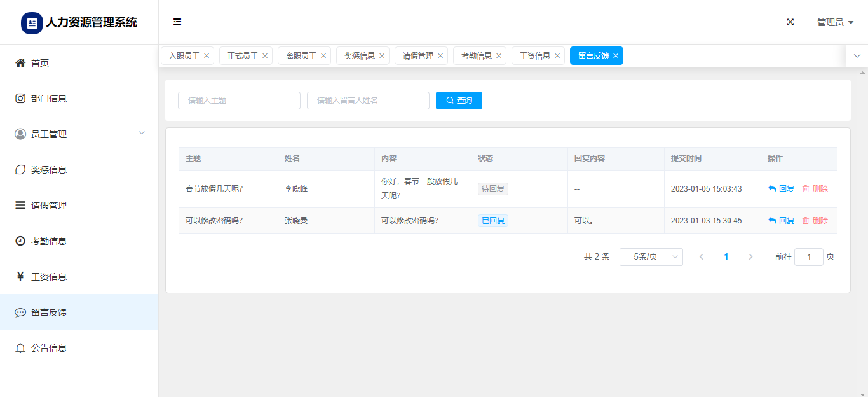Click the 奖惩信息 sidebar icon

(20, 170)
